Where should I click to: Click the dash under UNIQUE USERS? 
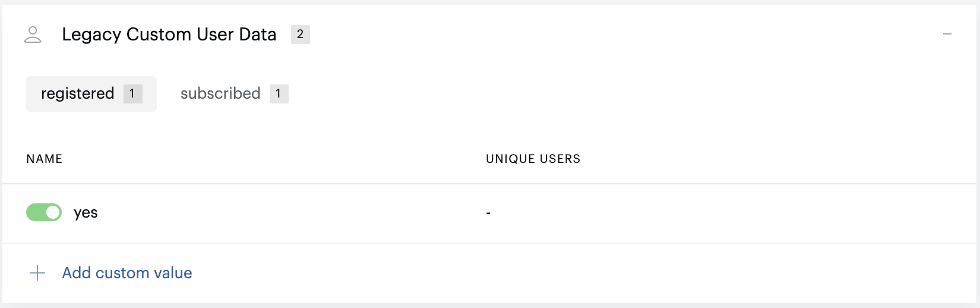[x=488, y=213]
